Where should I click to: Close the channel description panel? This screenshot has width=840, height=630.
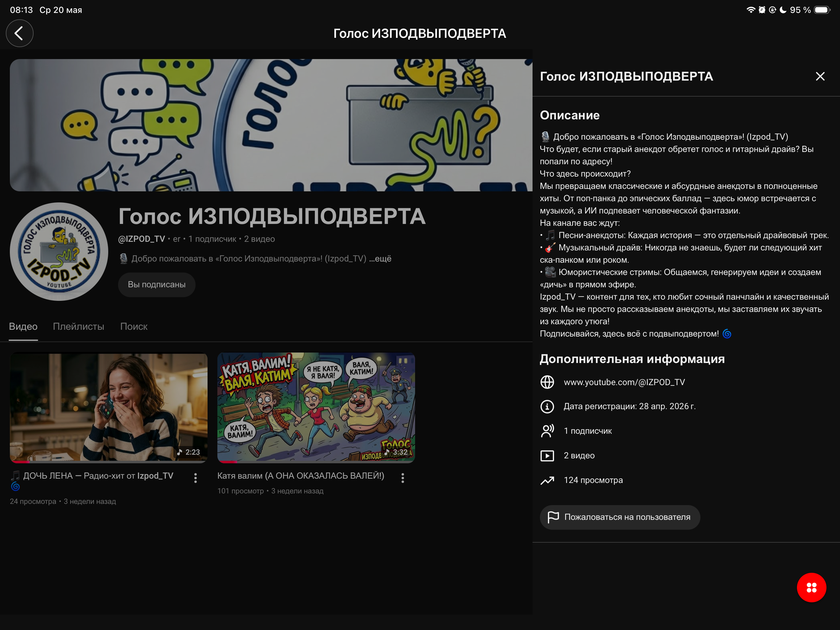coord(820,76)
